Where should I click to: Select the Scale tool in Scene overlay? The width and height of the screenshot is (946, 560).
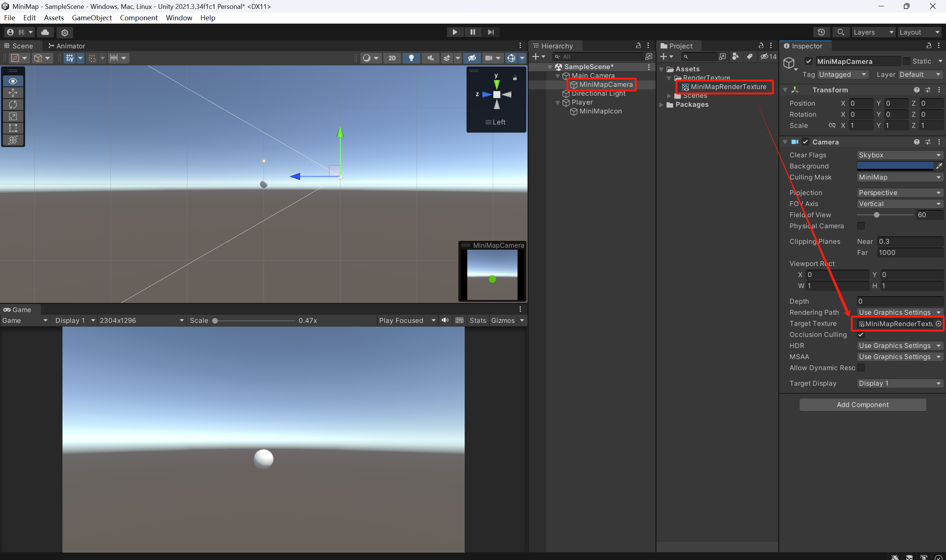point(13,116)
